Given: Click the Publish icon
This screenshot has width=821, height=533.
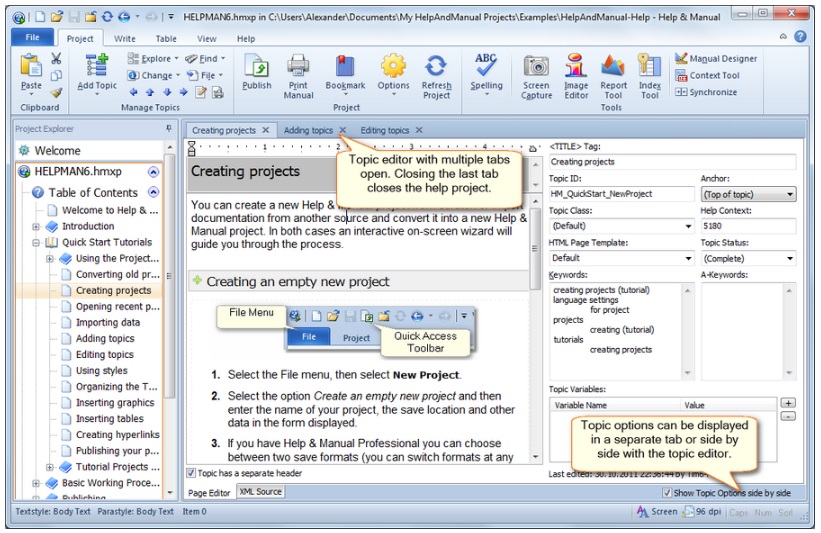Looking at the screenshot, I should point(257,66).
